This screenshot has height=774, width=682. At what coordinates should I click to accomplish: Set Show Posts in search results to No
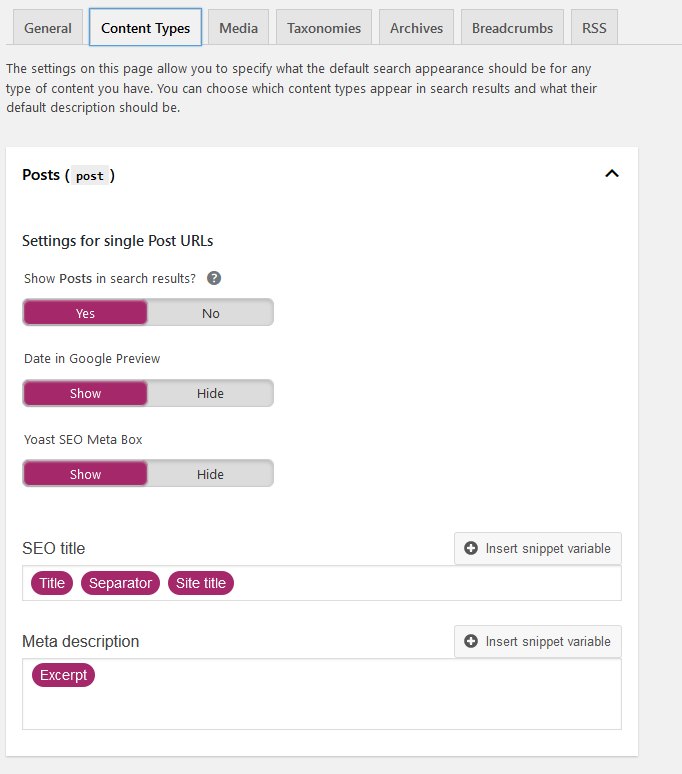coord(211,313)
